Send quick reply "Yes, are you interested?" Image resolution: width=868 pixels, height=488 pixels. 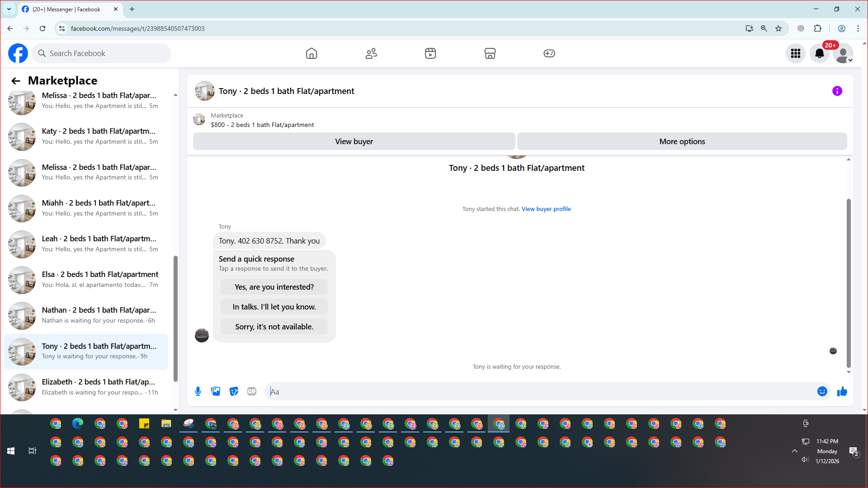click(274, 287)
